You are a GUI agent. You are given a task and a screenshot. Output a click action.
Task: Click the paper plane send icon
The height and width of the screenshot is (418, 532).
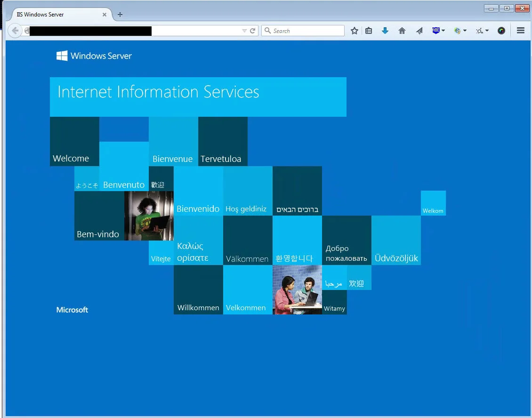[x=419, y=31]
